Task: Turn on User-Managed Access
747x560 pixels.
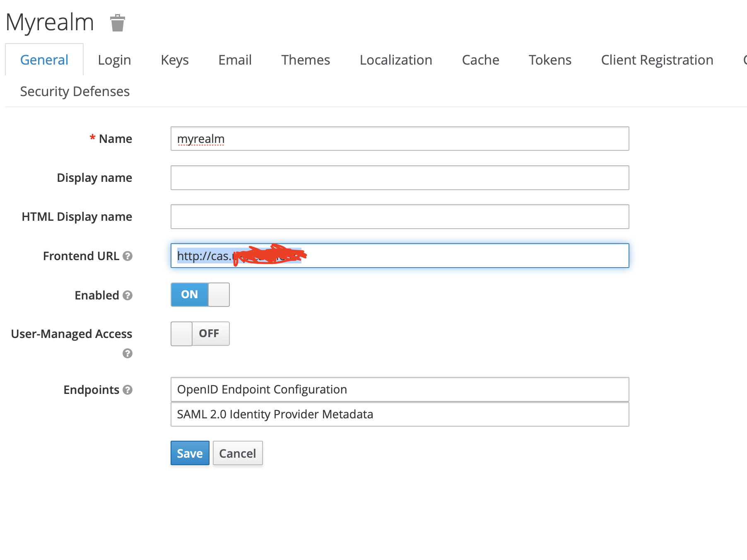Action: (x=200, y=333)
